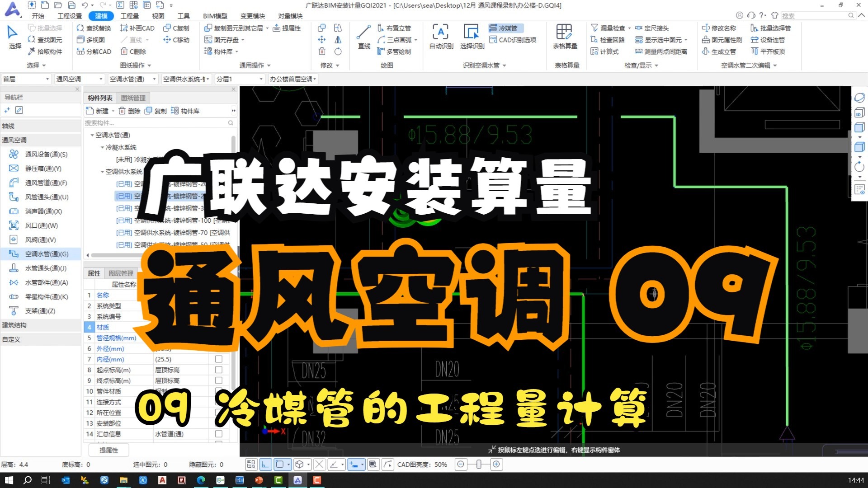
Task: Switch to the 图纸管理 tab
Action: [x=133, y=98]
